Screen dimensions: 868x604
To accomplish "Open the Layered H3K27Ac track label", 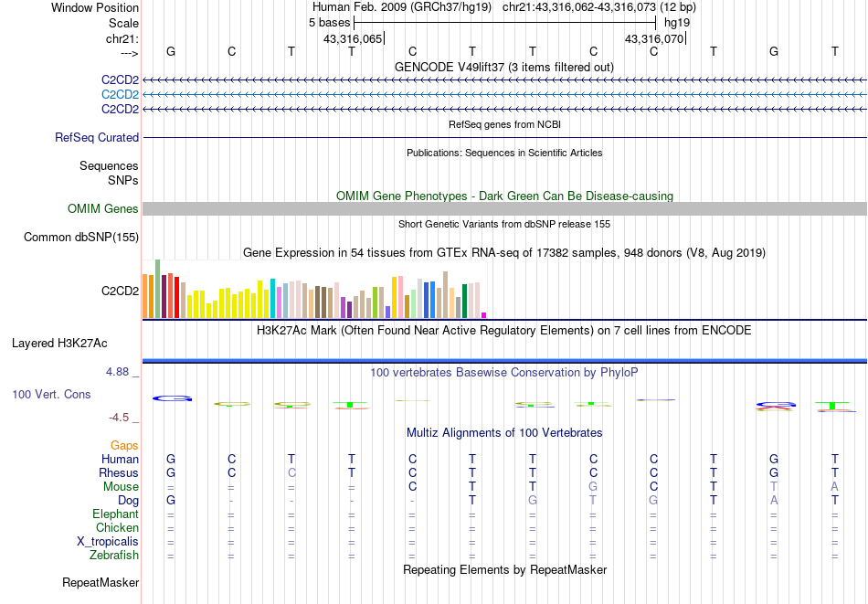I will [59, 344].
